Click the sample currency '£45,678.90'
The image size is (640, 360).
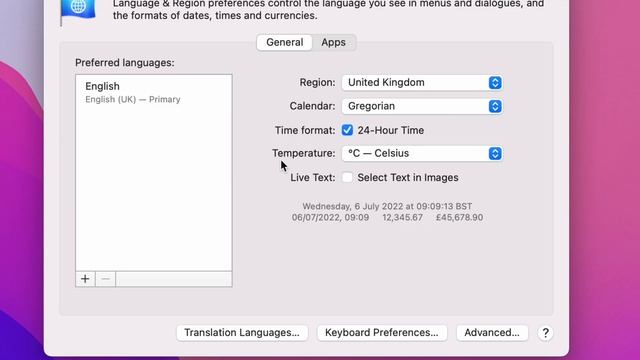(459, 218)
